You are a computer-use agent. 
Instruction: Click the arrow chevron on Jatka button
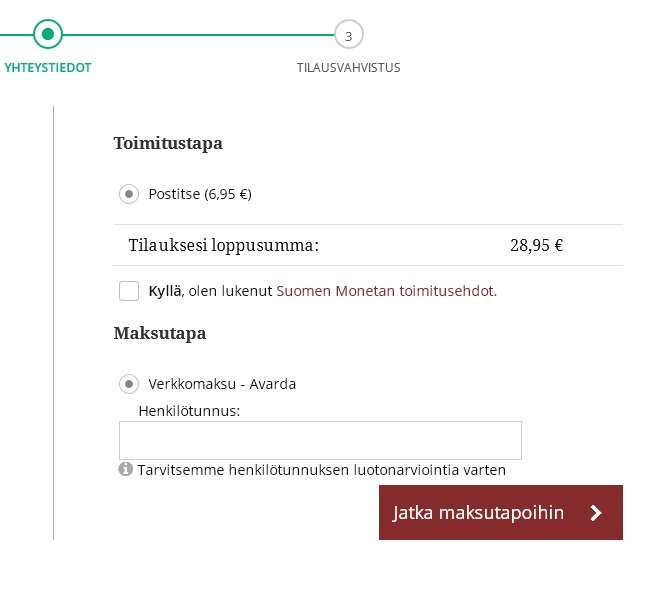tap(596, 513)
